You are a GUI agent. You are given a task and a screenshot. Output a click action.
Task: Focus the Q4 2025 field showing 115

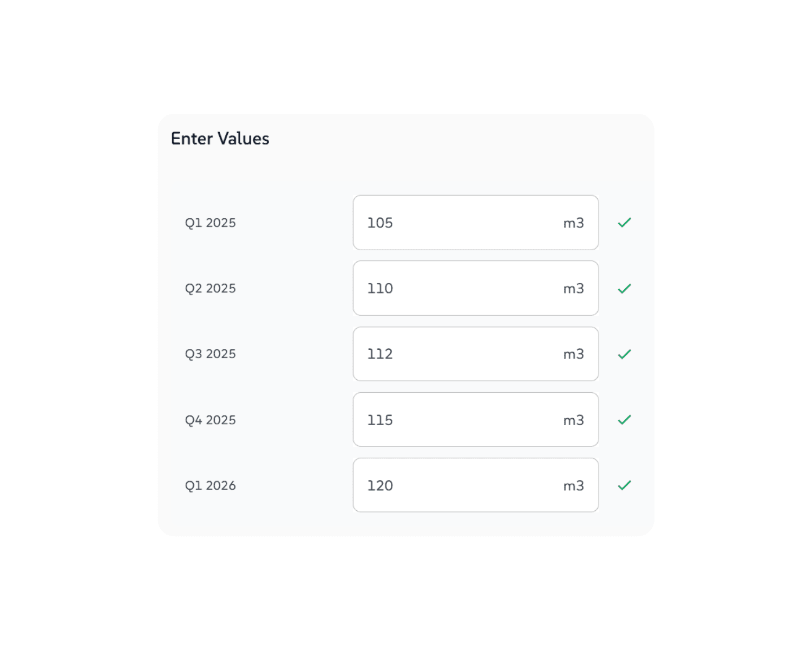tap(460, 420)
